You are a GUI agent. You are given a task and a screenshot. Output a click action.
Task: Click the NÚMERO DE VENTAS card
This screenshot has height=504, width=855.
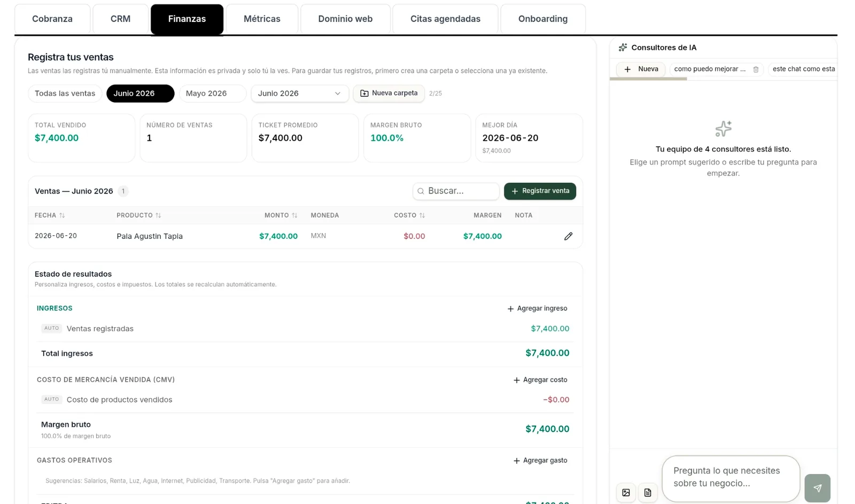click(193, 138)
